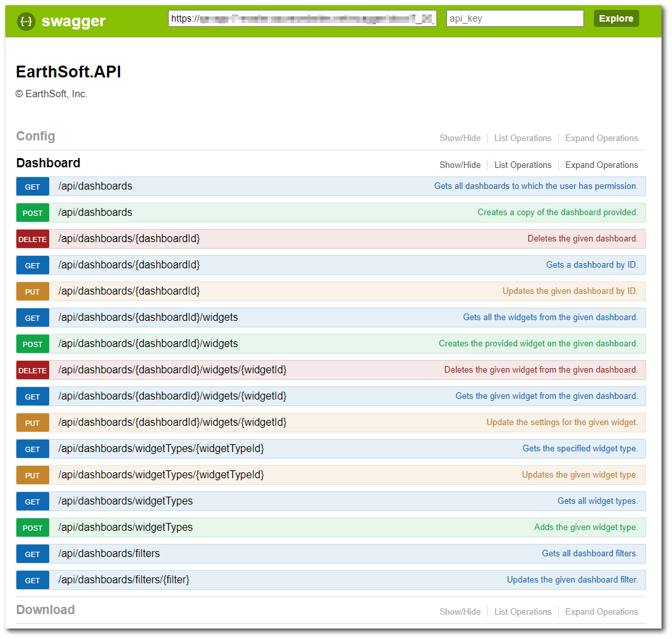
Task: Click 'Update the settings for the given widget.'
Action: point(562,422)
